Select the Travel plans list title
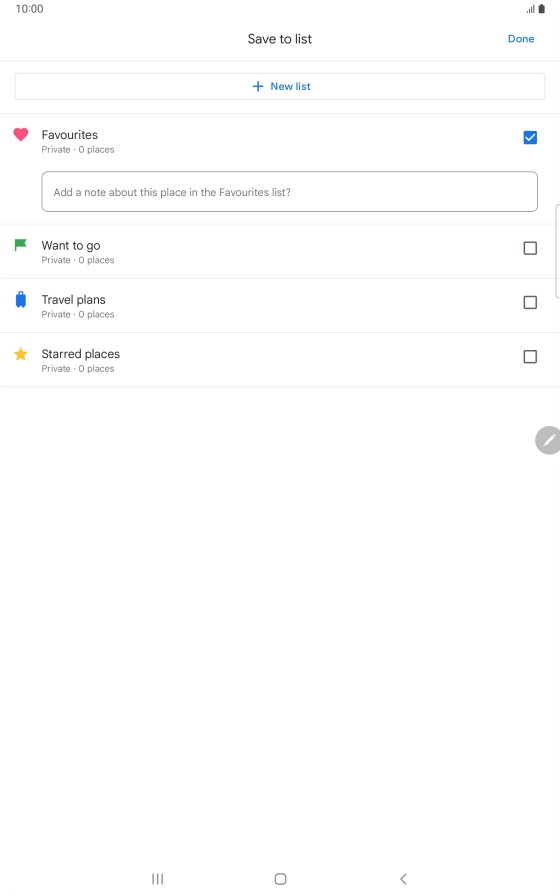Viewport: 560px width, 896px height. [73, 300]
